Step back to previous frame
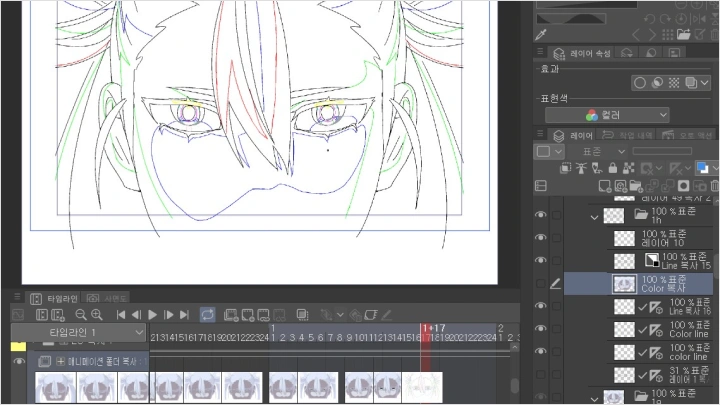The height and width of the screenshot is (405, 720). (136, 315)
